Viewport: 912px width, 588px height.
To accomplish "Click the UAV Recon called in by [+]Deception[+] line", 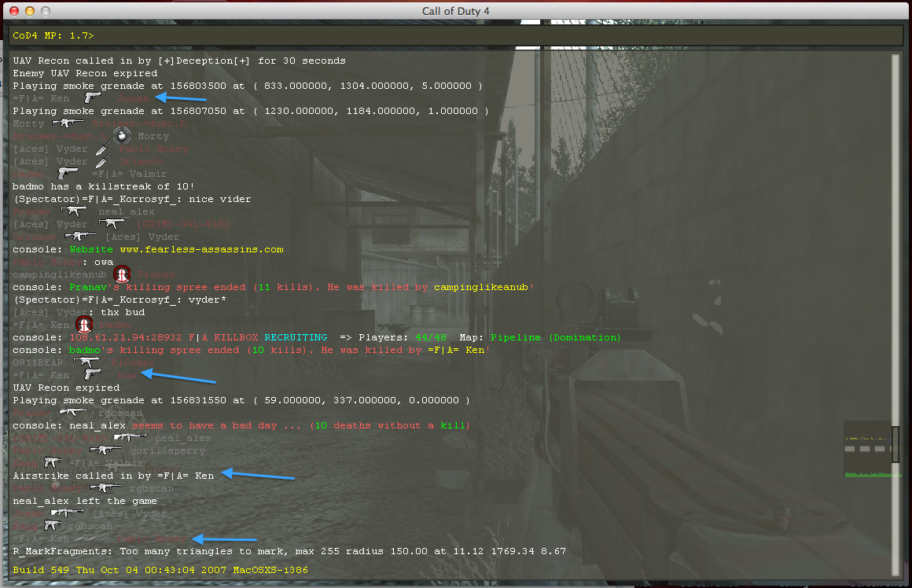I will point(179,61).
